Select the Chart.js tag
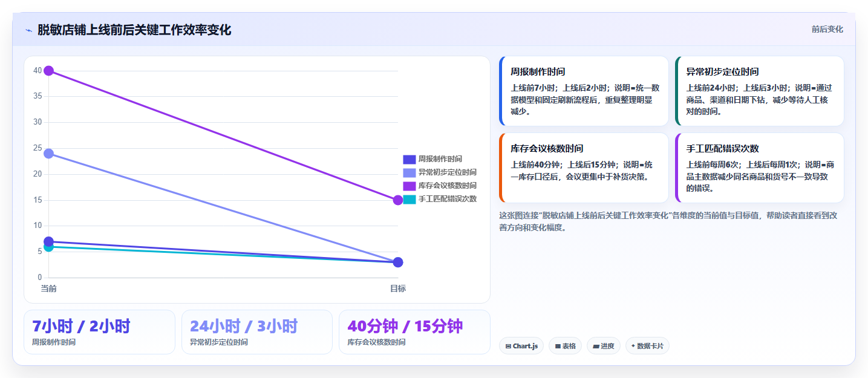The image size is (868, 378). [x=521, y=346]
